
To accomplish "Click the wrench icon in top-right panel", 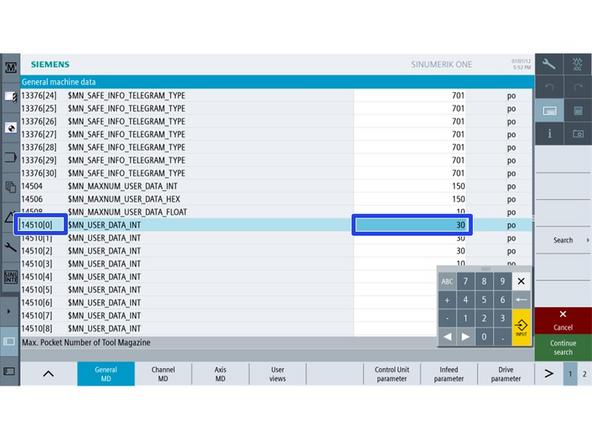I will point(549,64).
